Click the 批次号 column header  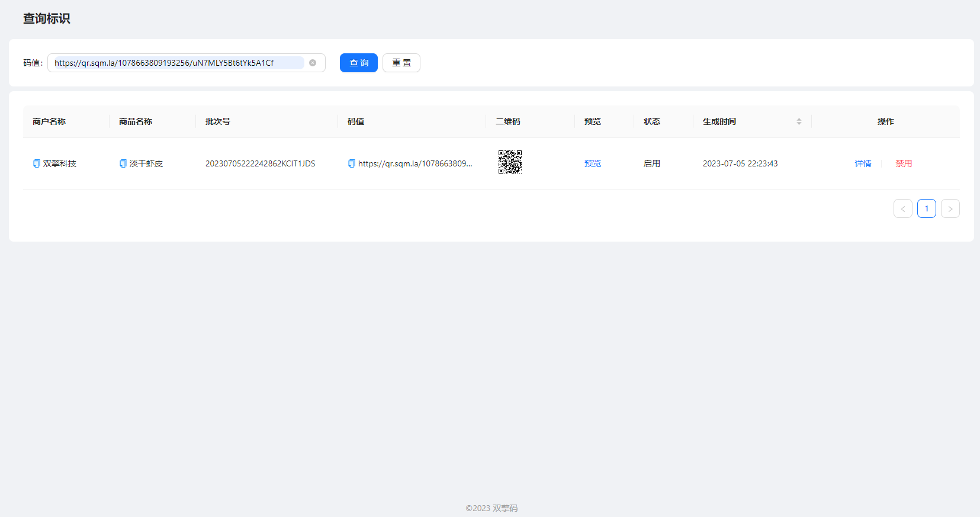218,121
